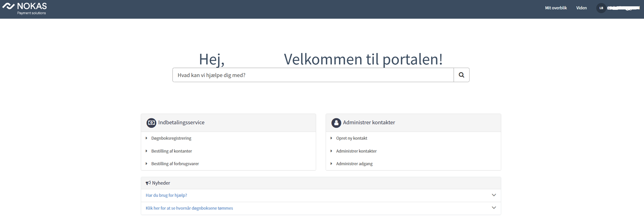
Task: Open the Administrer kontakter list link
Action: point(356,151)
